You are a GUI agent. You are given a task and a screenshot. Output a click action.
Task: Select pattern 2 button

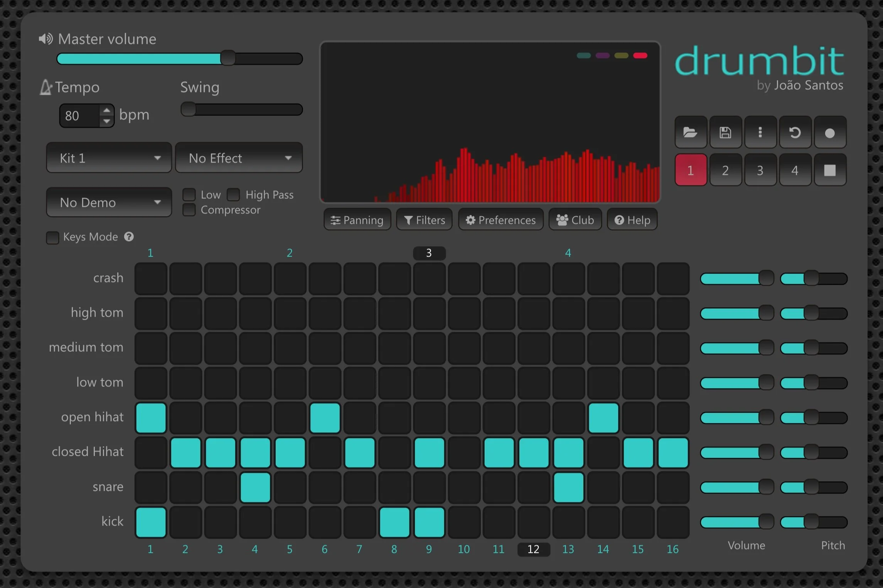click(725, 170)
